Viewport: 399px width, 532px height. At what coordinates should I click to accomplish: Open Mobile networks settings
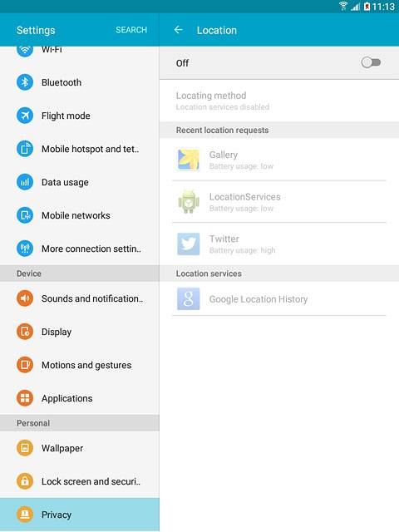[x=80, y=215]
